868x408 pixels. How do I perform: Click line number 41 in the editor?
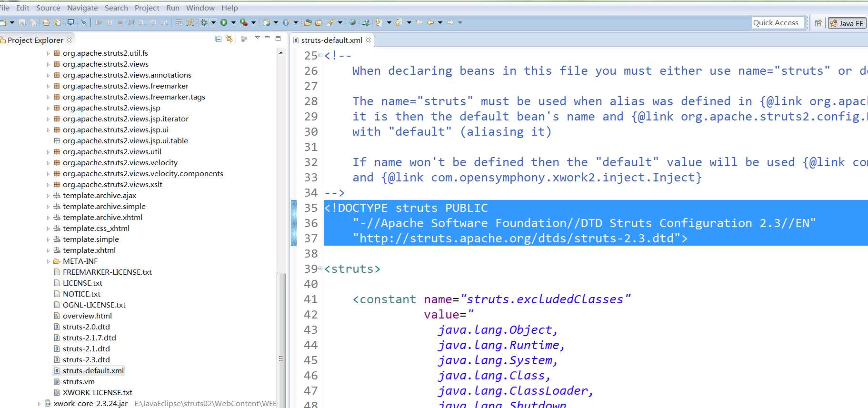[311, 299]
